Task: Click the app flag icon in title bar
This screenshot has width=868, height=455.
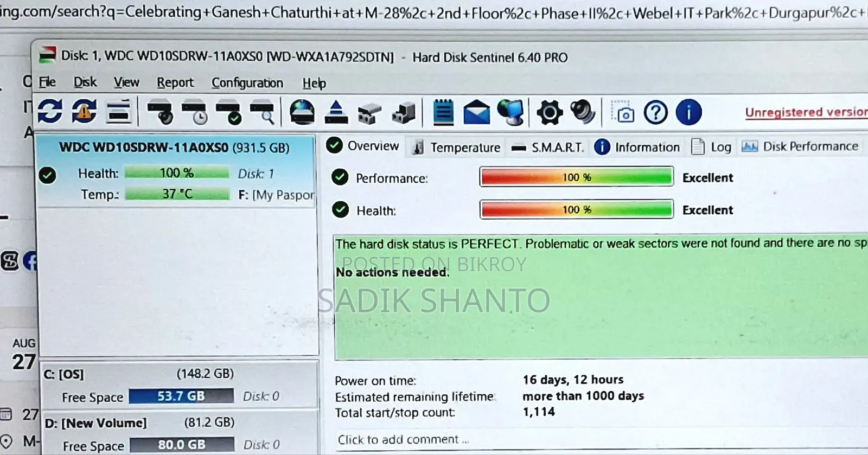Action: pos(47,55)
